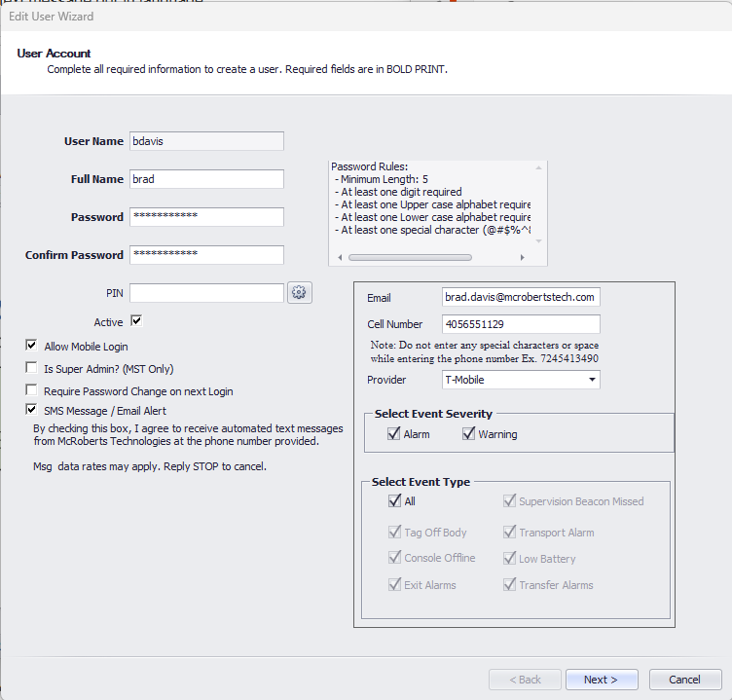
Task: Click the Password input field
Action: pyautogui.click(x=206, y=216)
